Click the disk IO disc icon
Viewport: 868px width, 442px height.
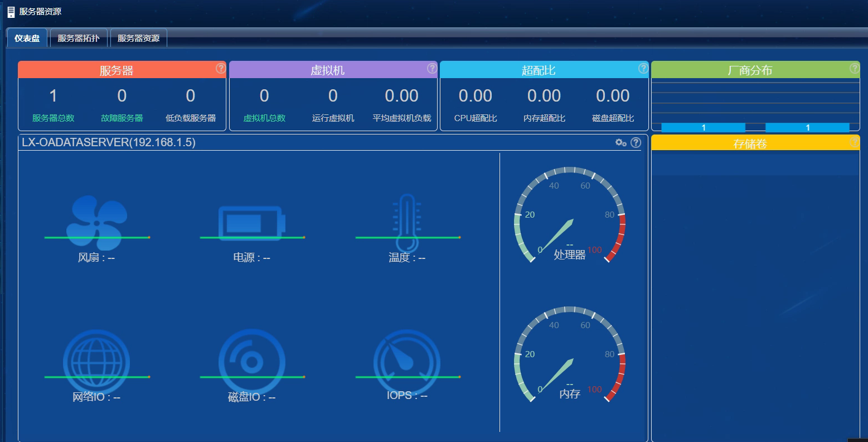point(252,363)
